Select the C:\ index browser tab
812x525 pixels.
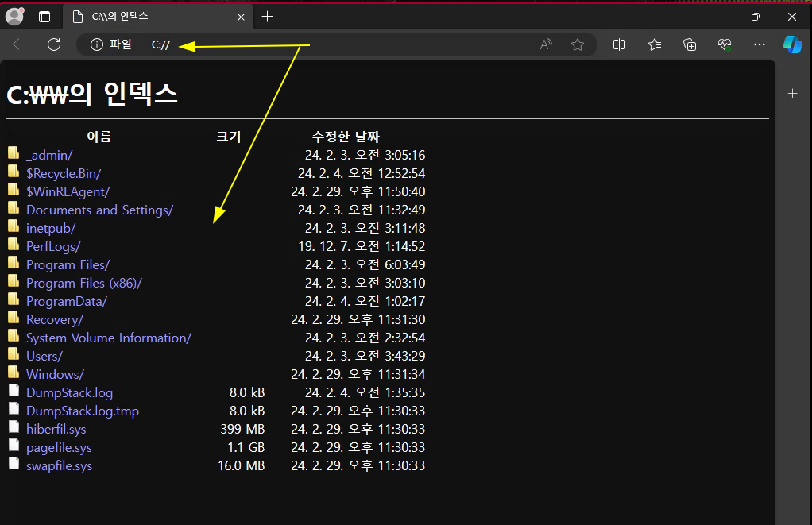point(158,17)
